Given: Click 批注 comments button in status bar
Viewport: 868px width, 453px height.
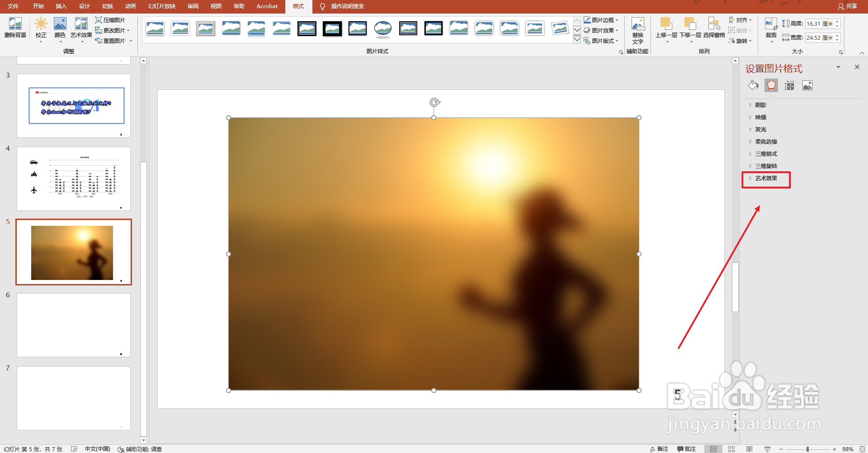Looking at the screenshot, I should click(686, 449).
